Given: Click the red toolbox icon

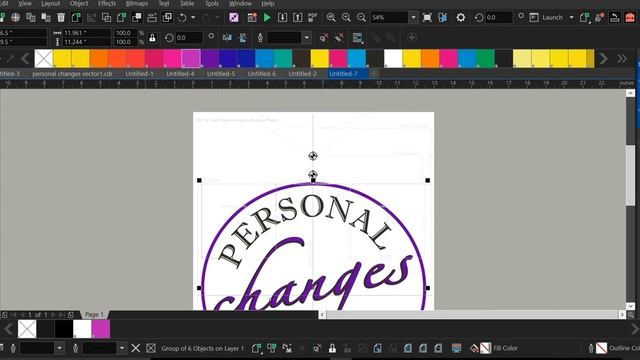Looking at the screenshot, I should [630, 17].
